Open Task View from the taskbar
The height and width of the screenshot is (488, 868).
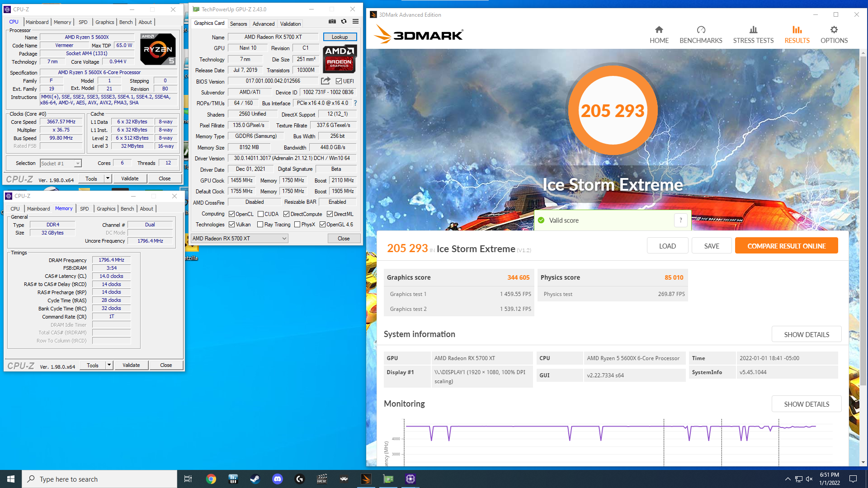[x=188, y=479]
